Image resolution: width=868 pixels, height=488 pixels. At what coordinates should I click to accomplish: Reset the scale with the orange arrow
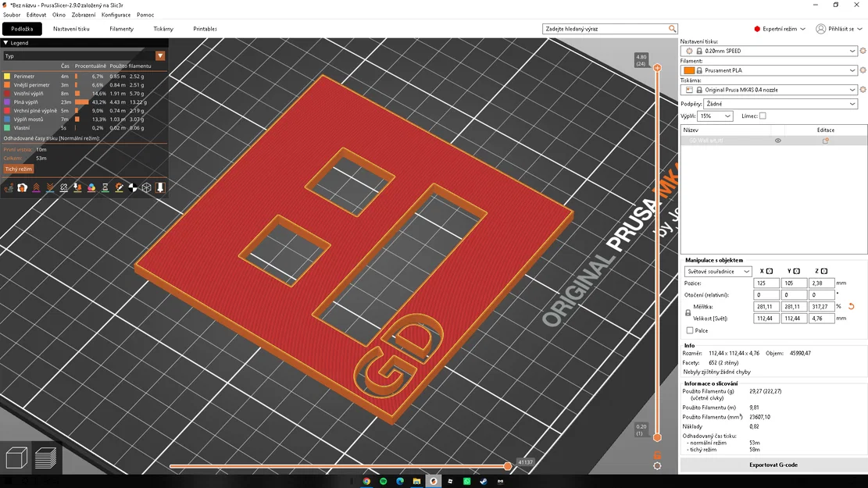point(852,307)
